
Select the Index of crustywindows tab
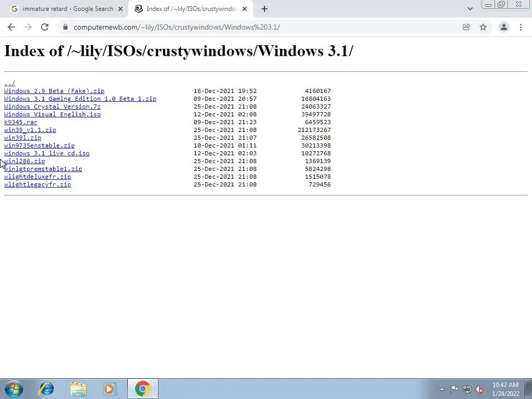tap(191, 9)
